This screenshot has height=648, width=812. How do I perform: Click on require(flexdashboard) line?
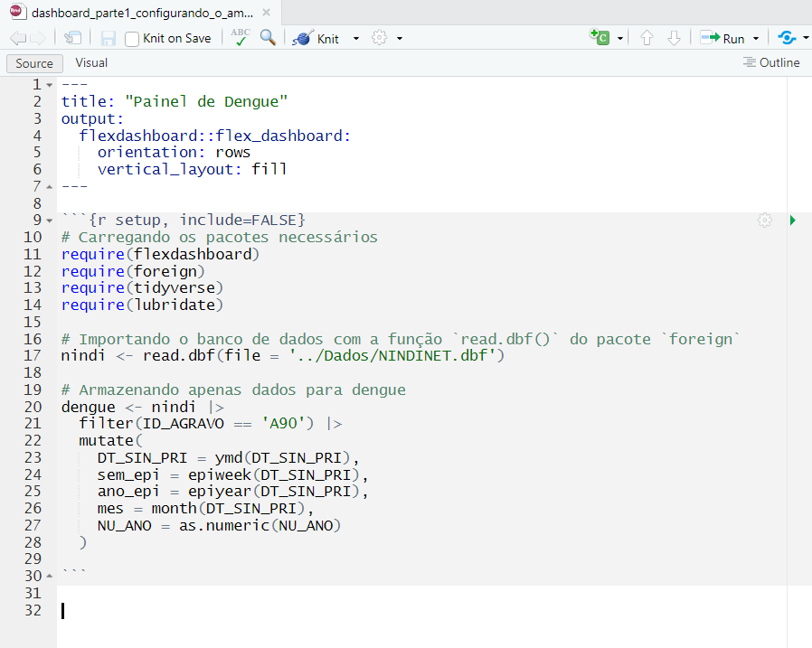(160, 255)
